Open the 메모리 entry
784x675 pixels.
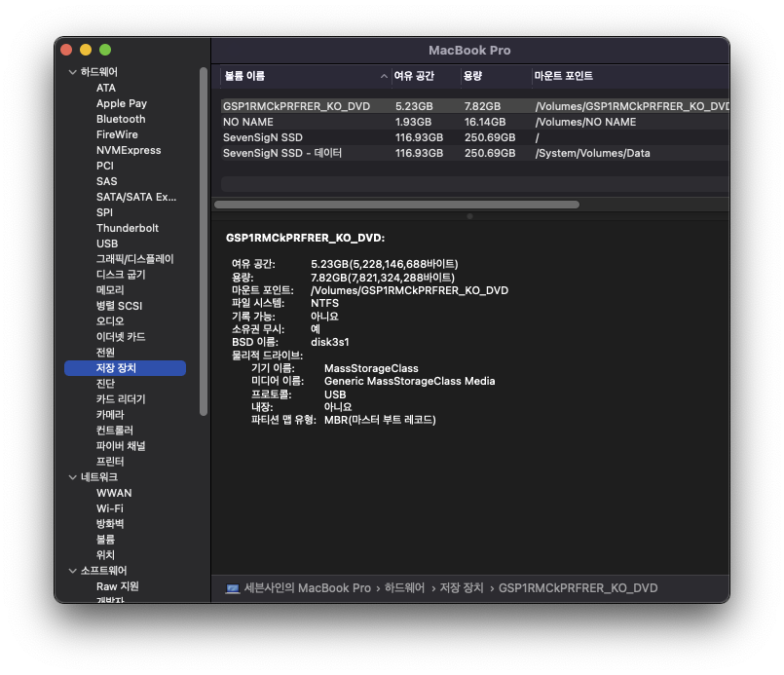pyautogui.click(x=110, y=290)
